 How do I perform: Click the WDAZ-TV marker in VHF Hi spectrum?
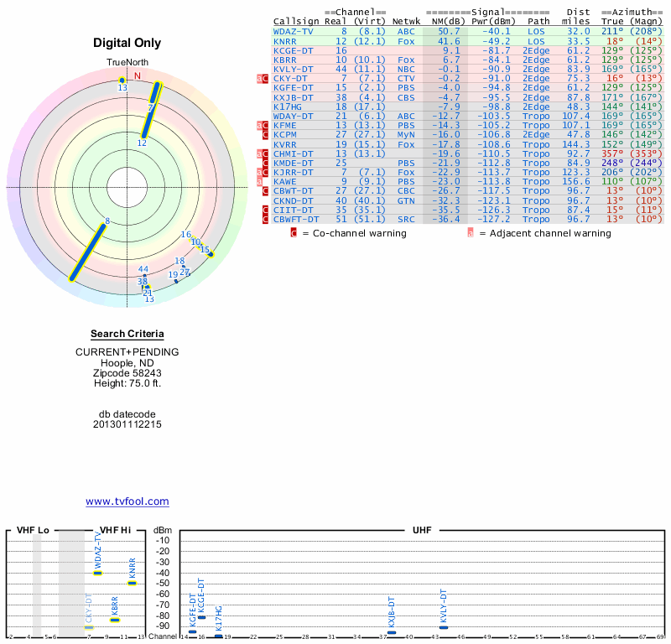97,573
